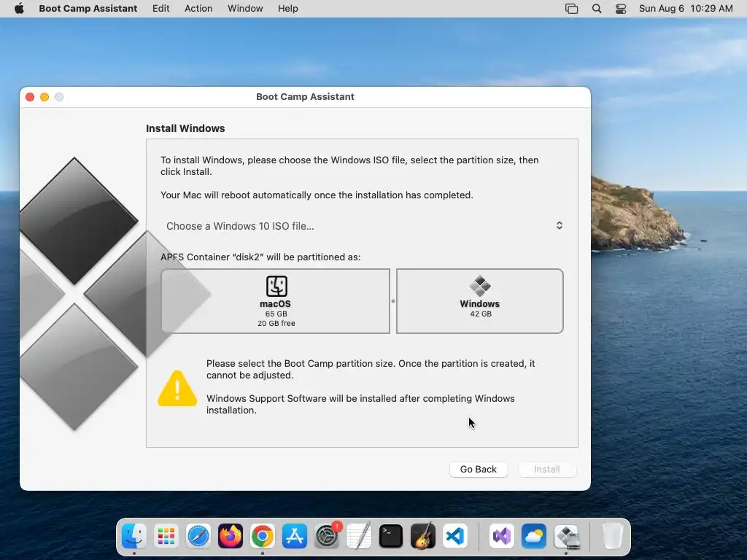This screenshot has height=560, width=747.
Task: Click the screen mirroring icon in menu bar
Action: tap(571, 9)
